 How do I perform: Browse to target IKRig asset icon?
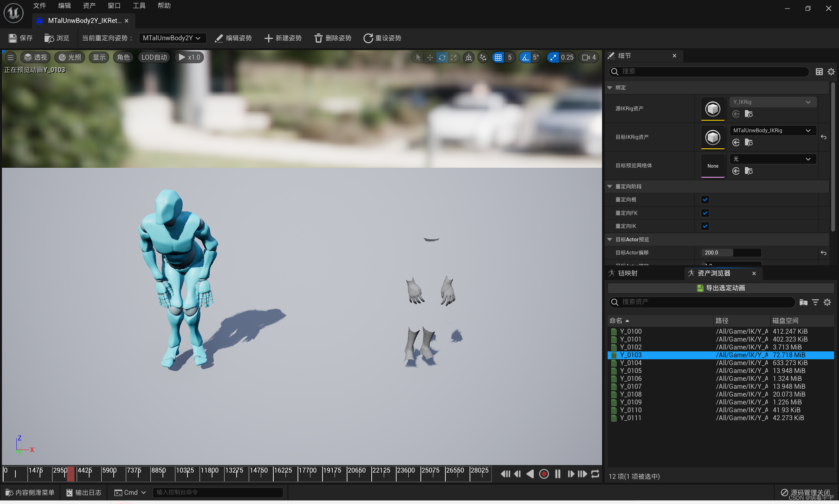pyautogui.click(x=749, y=143)
